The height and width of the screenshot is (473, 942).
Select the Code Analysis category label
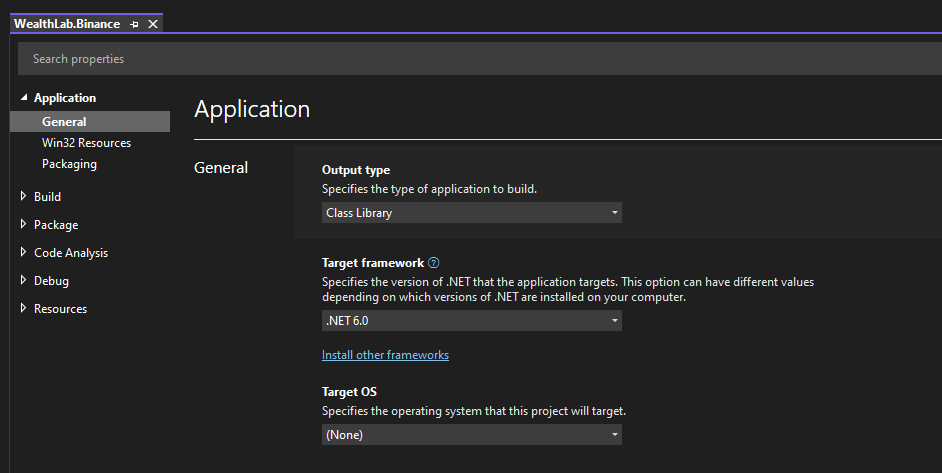click(x=71, y=253)
